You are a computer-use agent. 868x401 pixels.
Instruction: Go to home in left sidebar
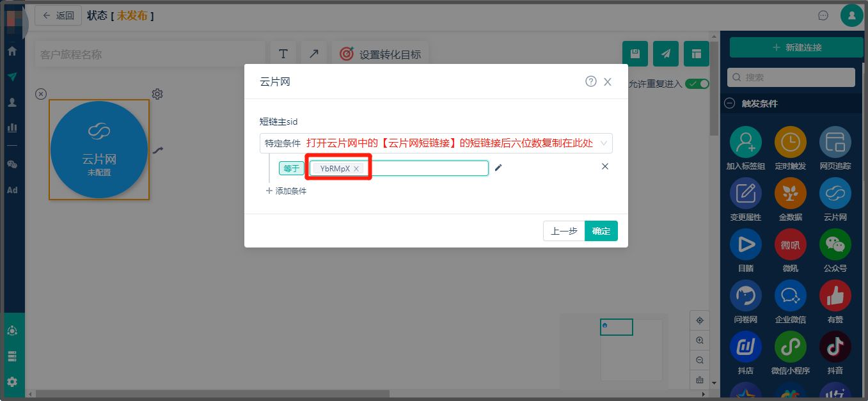click(12, 51)
